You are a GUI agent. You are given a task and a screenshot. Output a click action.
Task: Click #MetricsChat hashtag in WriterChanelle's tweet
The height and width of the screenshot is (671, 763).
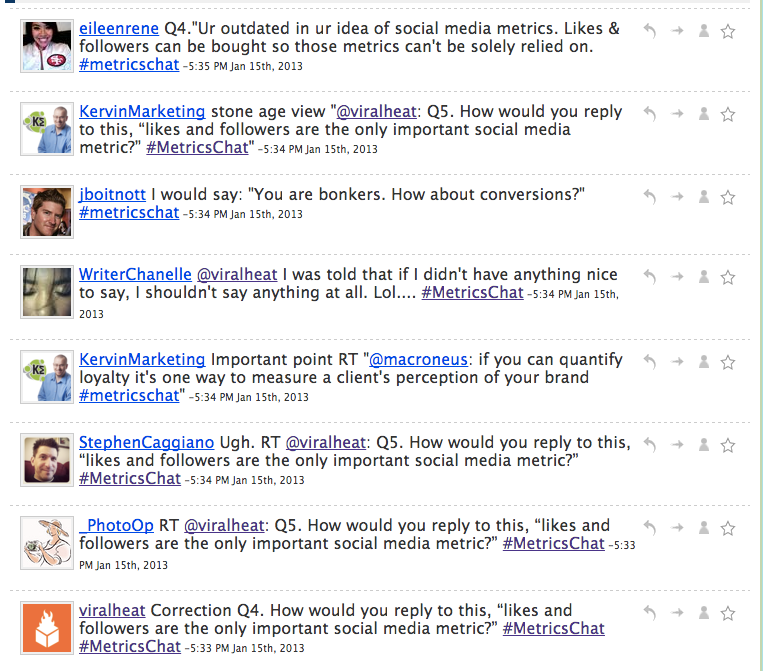point(472,292)
